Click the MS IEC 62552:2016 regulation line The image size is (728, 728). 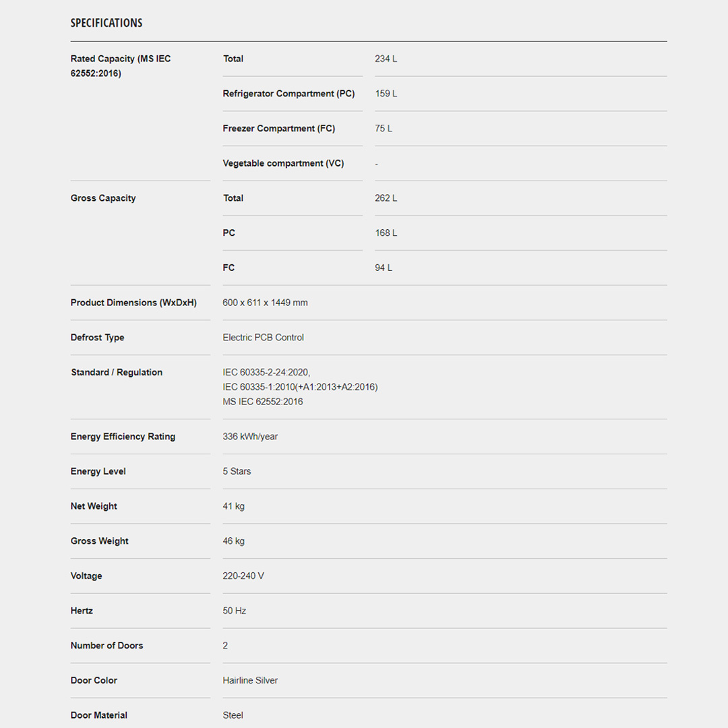coord(263,402)
